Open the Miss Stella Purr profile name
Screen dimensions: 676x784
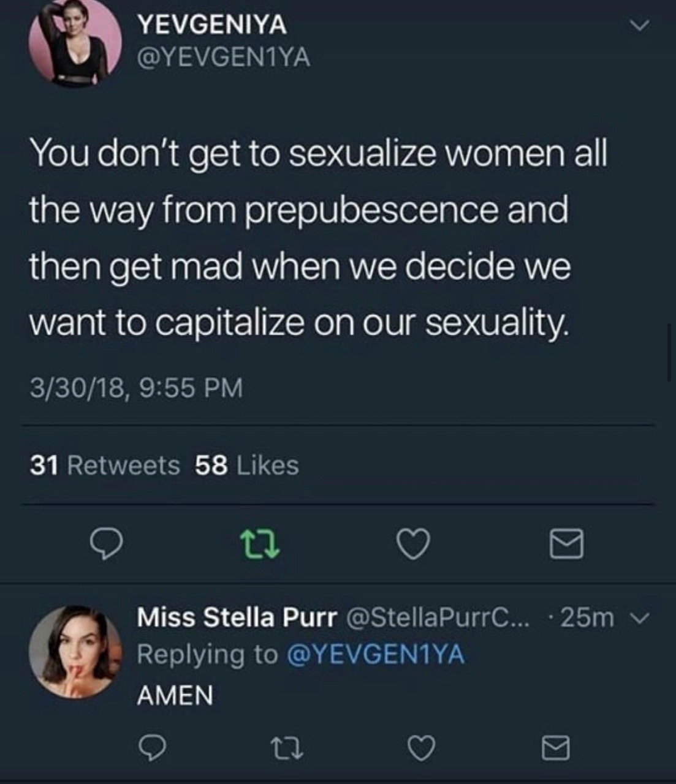click(x=237, y=617)
